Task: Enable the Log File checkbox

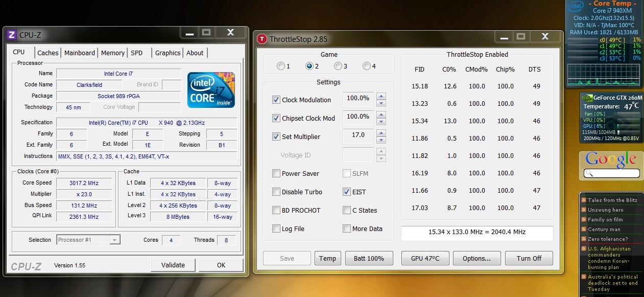Action: pos(276,229)
